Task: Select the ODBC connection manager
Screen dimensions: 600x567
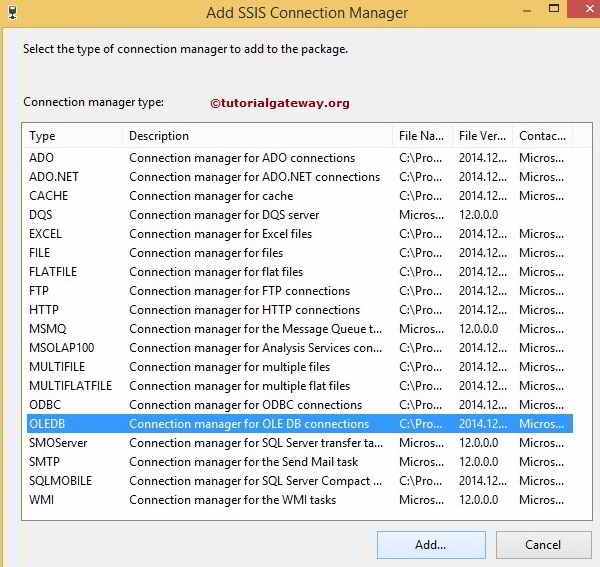Action: (300, 405)
